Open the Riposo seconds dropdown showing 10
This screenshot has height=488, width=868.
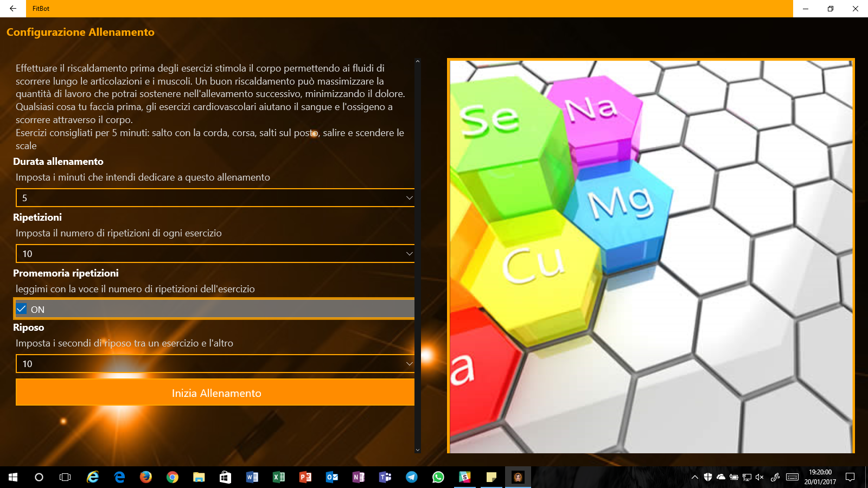pos(215,364)
